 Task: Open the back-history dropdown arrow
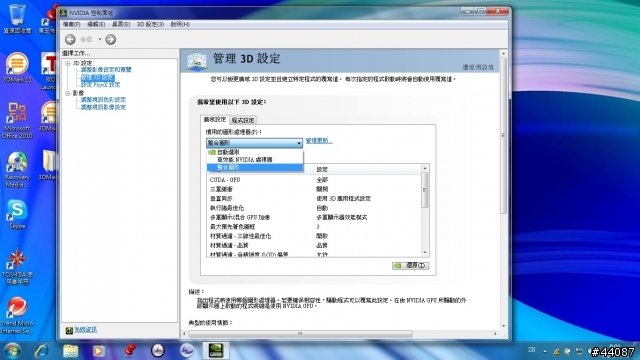point(100,39)
